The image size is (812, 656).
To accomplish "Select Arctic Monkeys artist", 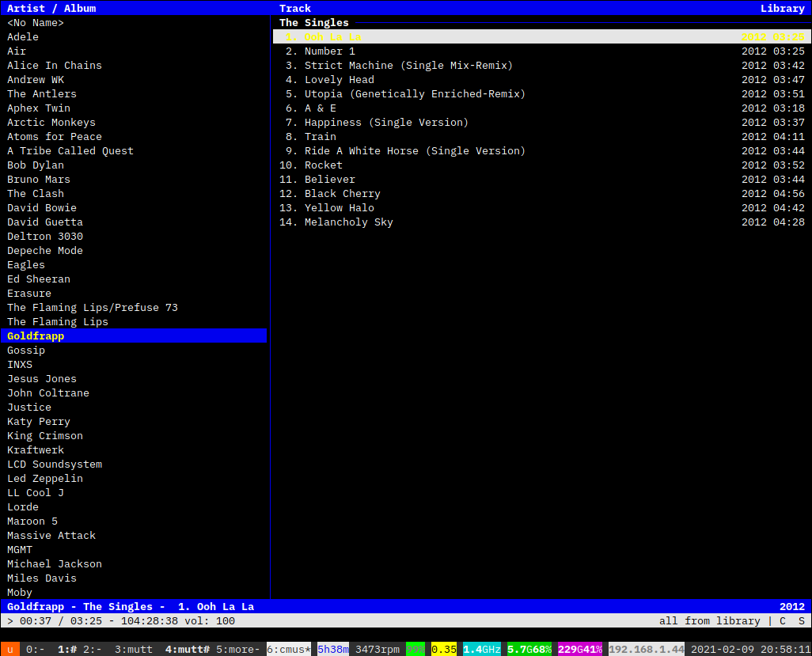I will point(134,122).
